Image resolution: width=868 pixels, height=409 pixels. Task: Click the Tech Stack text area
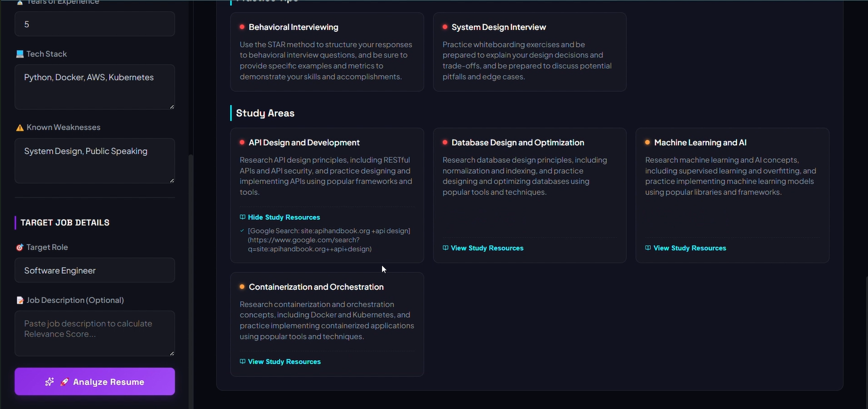[x=95, y=87]
